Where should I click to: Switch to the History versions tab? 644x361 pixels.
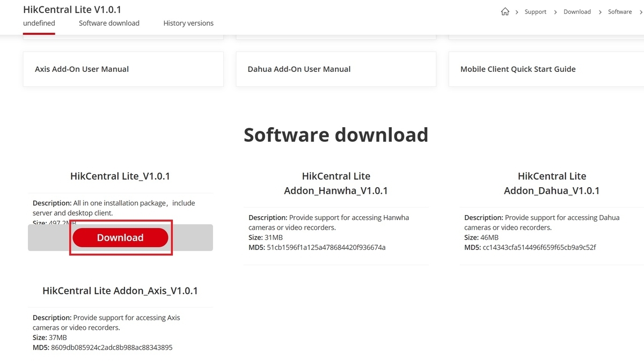click(x=188, y=23)
